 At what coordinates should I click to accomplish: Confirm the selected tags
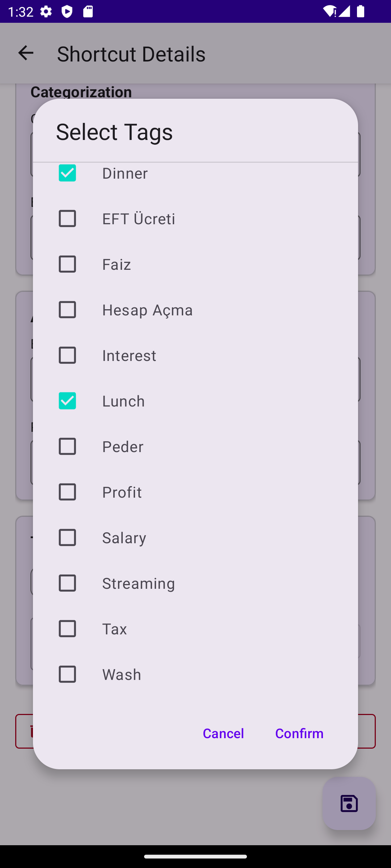click(x=299, y=733)
